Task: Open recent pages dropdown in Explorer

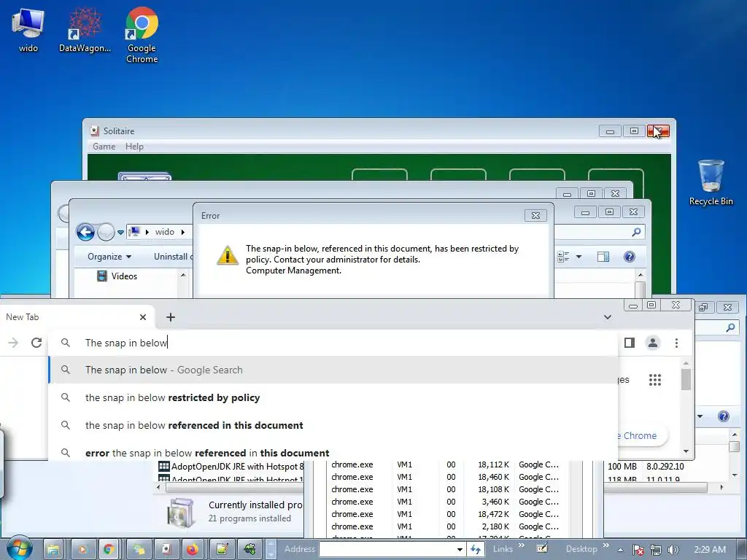Action: 120,233
